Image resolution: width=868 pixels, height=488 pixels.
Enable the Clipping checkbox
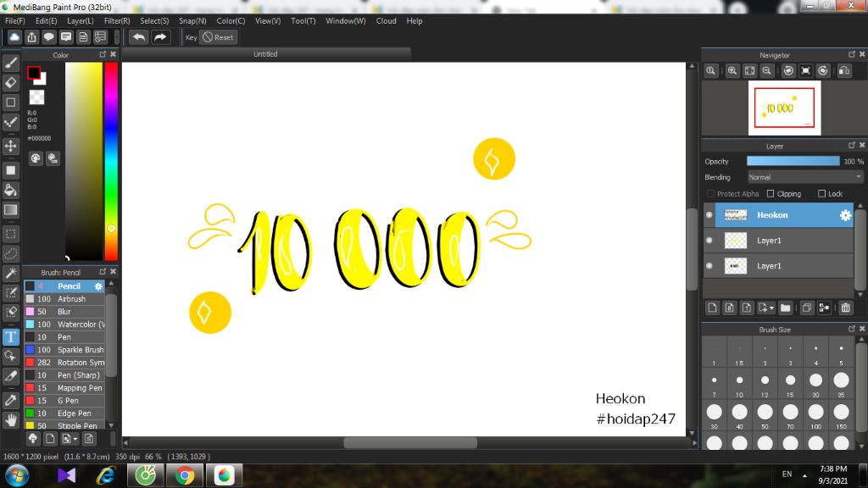(771, 194)
